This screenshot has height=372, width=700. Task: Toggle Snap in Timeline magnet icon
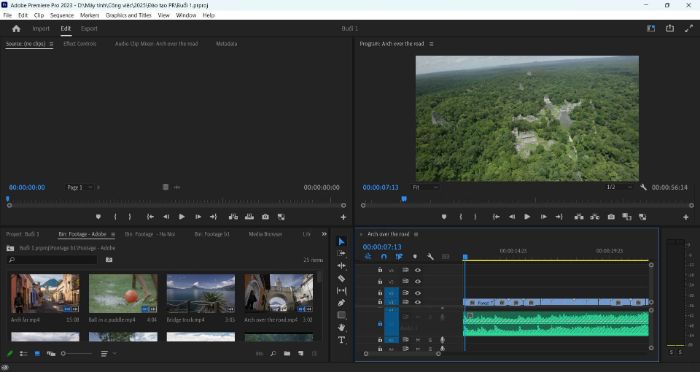coord(383,257)
